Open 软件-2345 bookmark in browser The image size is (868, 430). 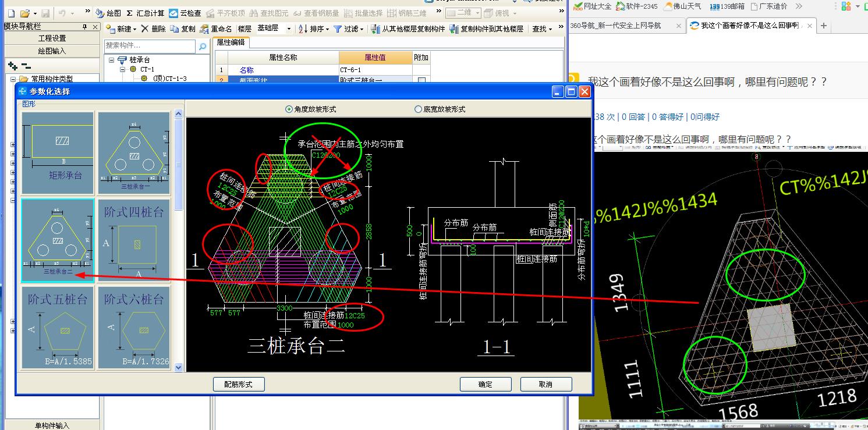(x=637, y=6)
